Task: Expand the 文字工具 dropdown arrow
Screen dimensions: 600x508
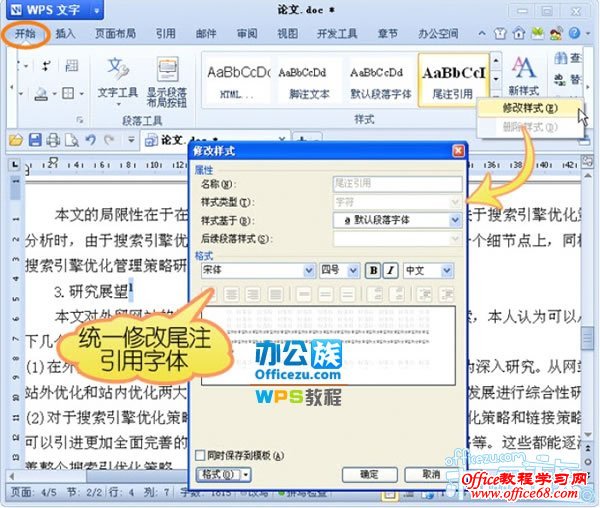Action: click(x=118, y=104)
